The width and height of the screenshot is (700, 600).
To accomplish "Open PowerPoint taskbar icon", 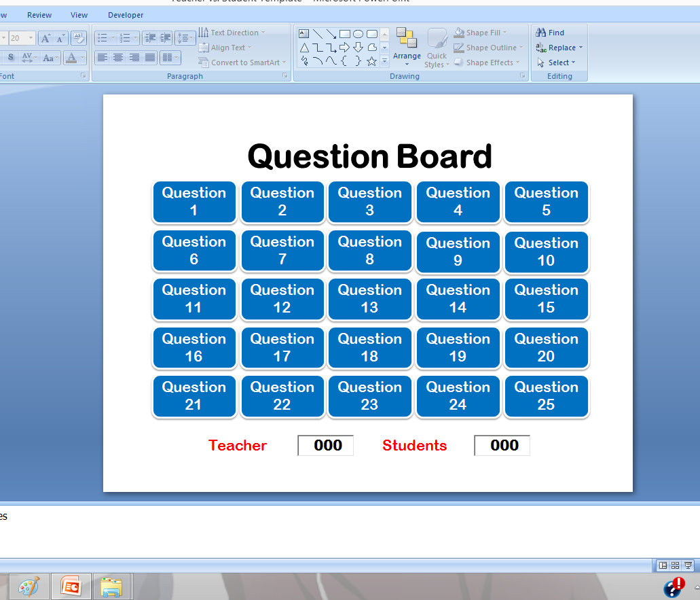I will 71,586.
